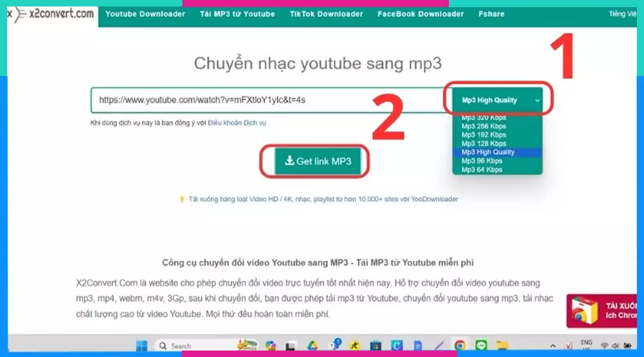Viewport: 644px width, 357px height.
Task: Go to TikTok Downloader
Action: point(326,14)
